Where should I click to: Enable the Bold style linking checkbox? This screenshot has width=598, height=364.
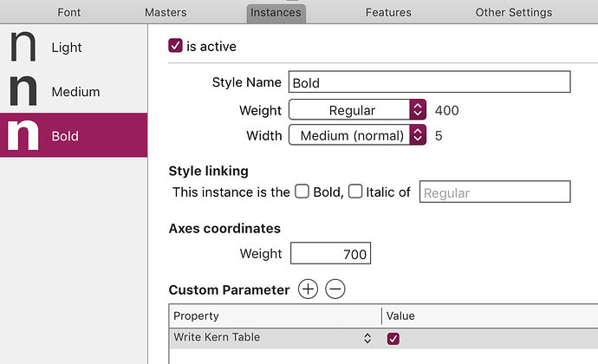302,192
